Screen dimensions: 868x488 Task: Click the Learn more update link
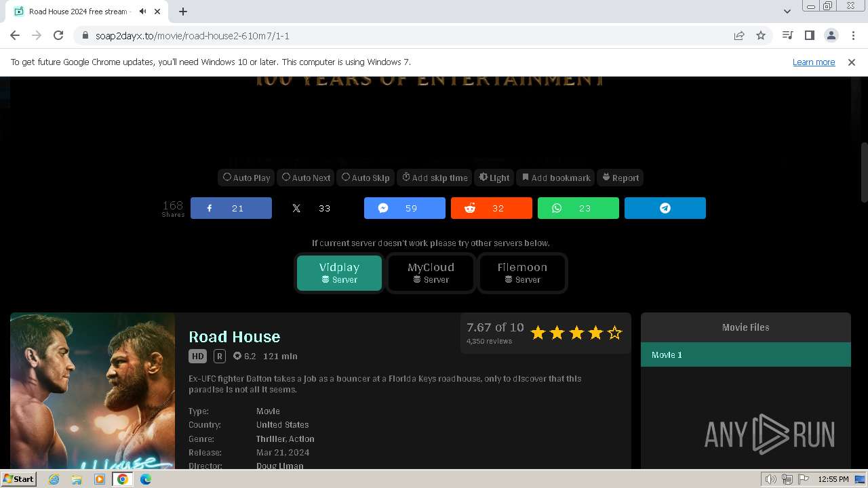(814, 62)
